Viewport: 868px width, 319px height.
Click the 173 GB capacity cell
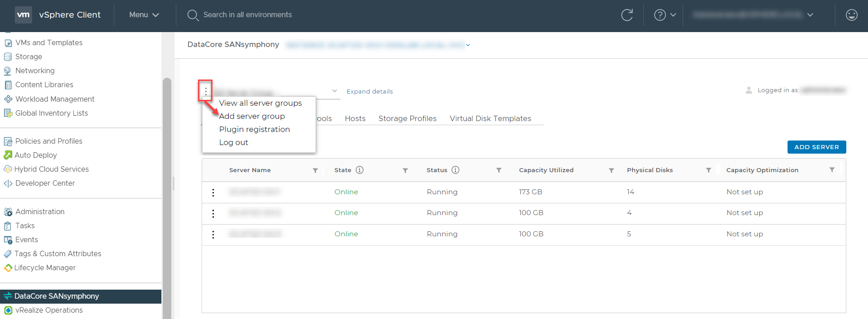point(530,192)
